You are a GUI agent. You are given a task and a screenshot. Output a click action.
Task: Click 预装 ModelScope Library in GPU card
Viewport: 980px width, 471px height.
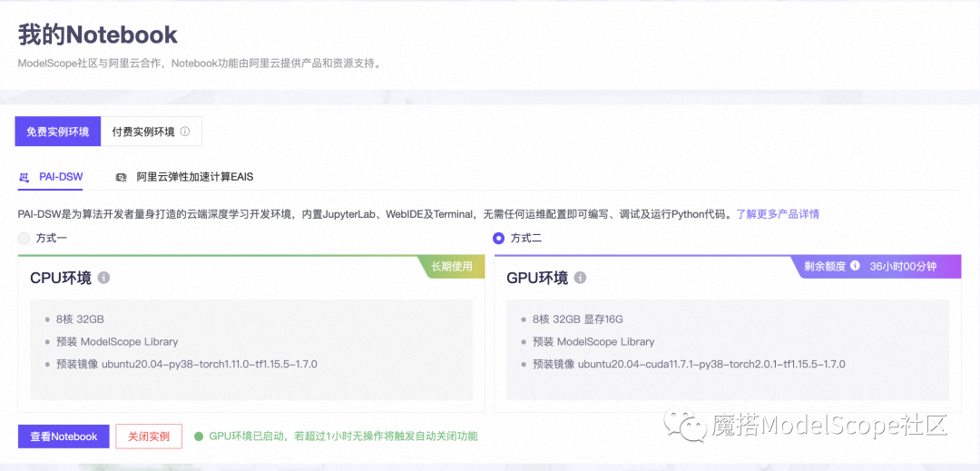593,342
